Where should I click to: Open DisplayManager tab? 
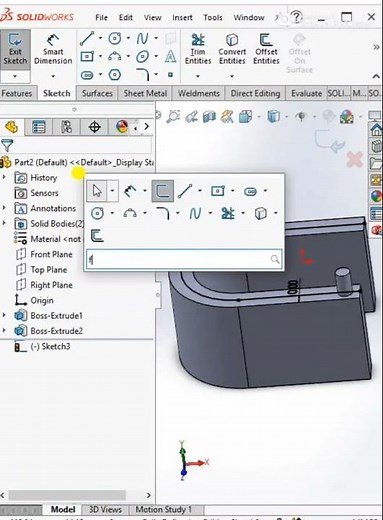tap(122, 127)
